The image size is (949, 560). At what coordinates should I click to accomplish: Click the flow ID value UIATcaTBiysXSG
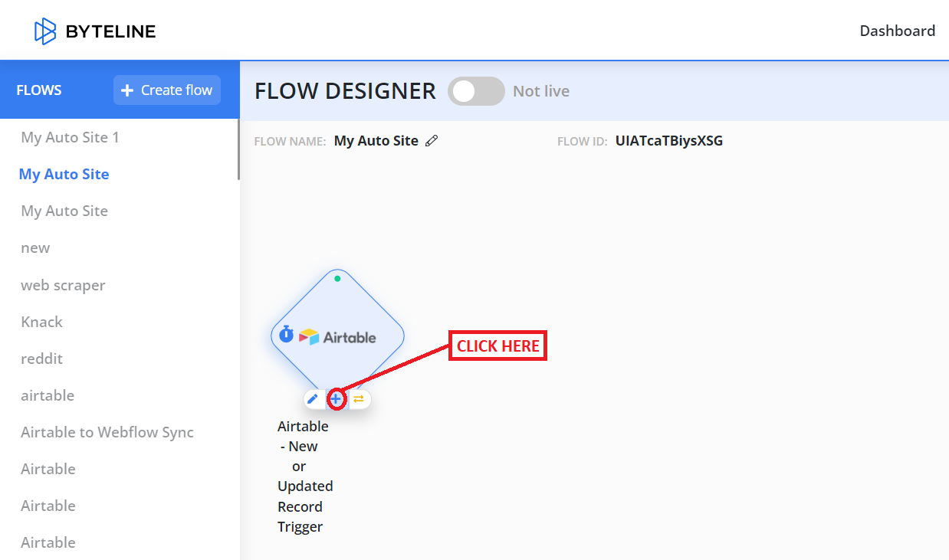(x=668, y=141)
